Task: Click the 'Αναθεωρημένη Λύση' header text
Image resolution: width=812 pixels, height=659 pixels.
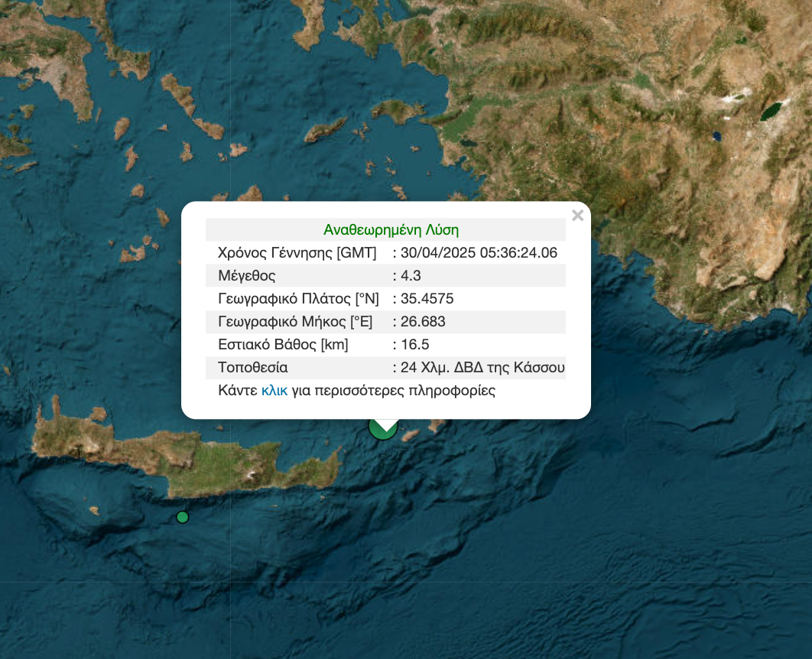Action: [391, 230]
